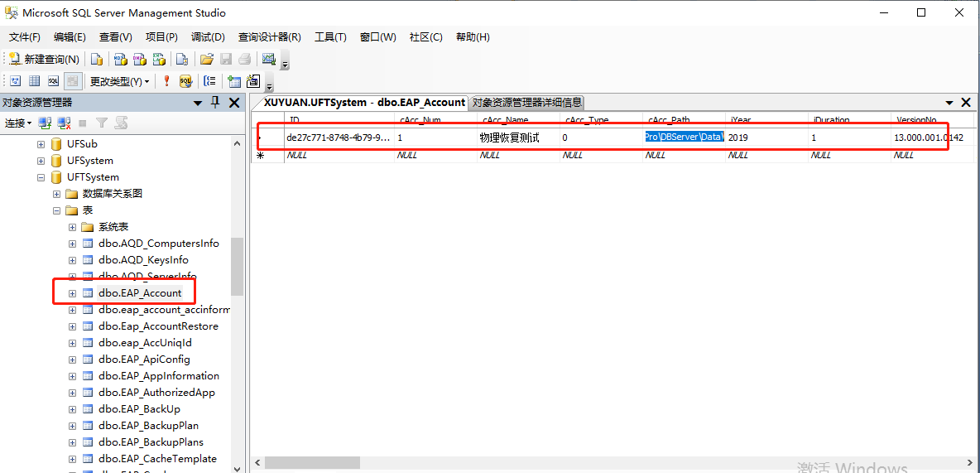The width and height of the screenshot is (980, 473).
Task: Switch to XUYUAN.UFTSystem - dbo.EAP_Account tab
Action: coord(364,102)
